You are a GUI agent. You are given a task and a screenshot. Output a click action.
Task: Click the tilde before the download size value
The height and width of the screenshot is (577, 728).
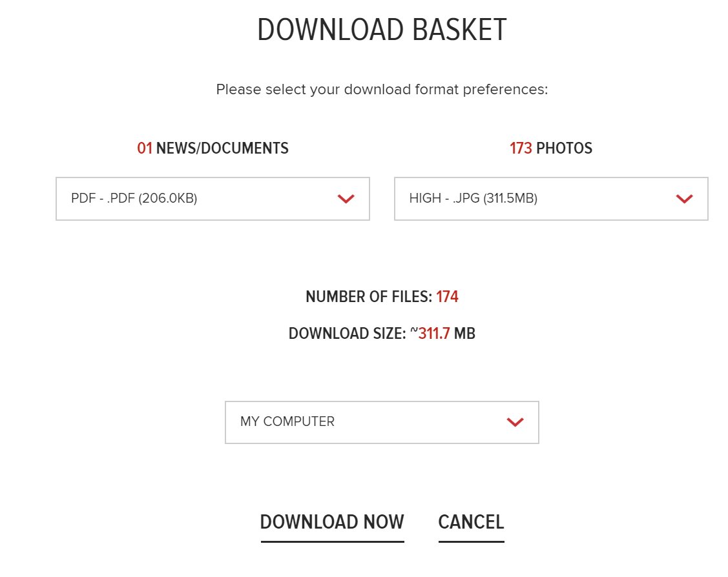pyautogui.click(x=414, y=332)
